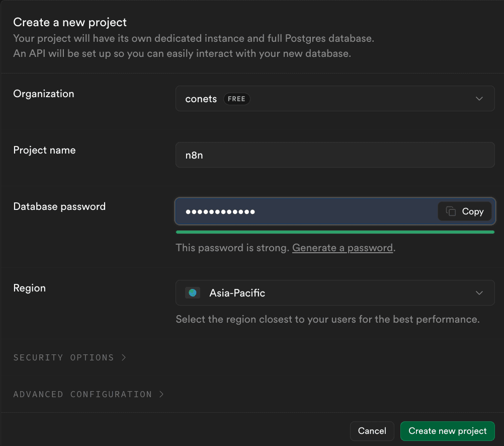This screenshot has height=446, width=504.
Task: Click the "Create a new project" heading
Action: (x=70, y=22)
